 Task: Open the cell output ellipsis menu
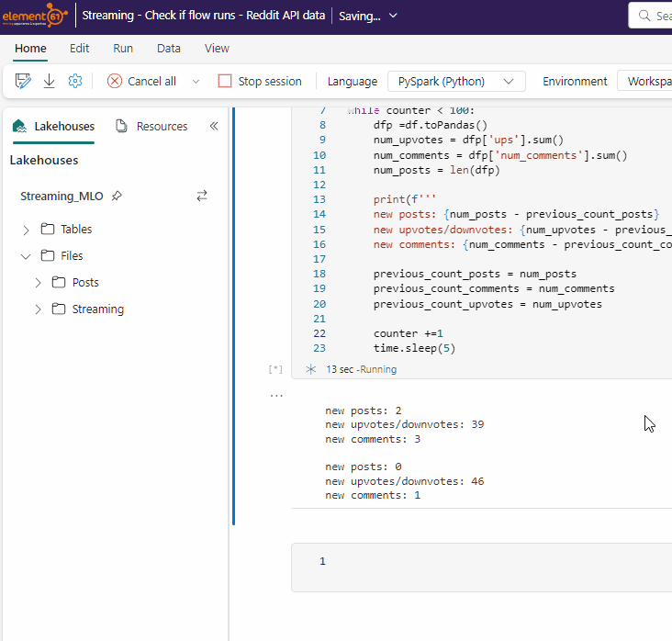[x=275, y=396]
